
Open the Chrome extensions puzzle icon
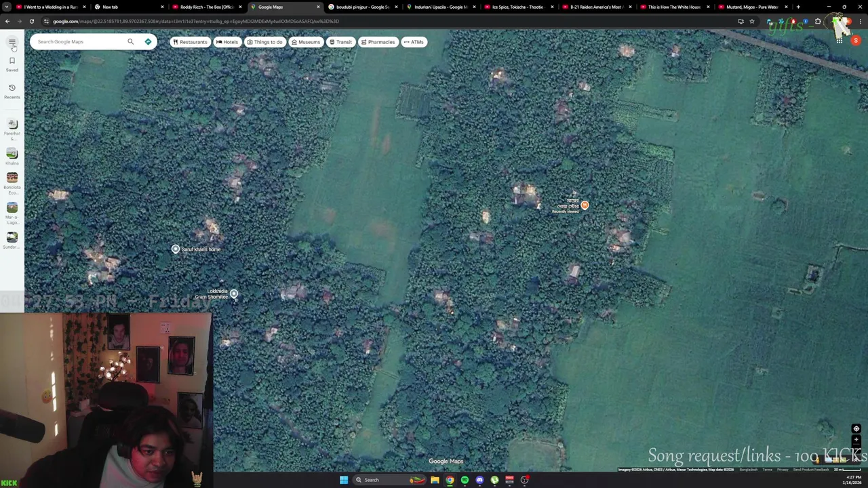[x=818, y=21]
